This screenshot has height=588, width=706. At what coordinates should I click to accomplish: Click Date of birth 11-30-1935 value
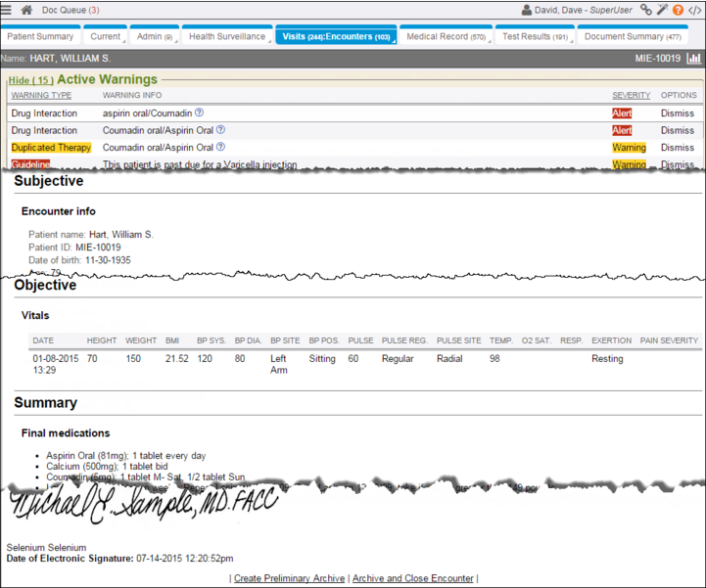(x=108, y=260)
